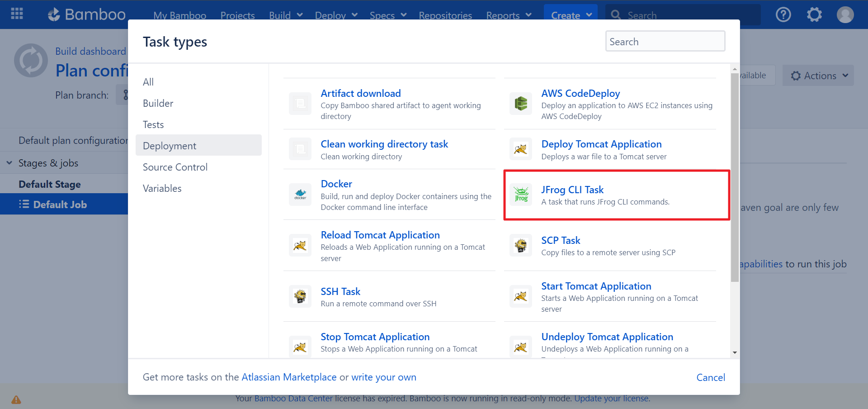868x409 pixels.
Task: Select Default Stage in the sidebar
Action: (x=50, y=184)
